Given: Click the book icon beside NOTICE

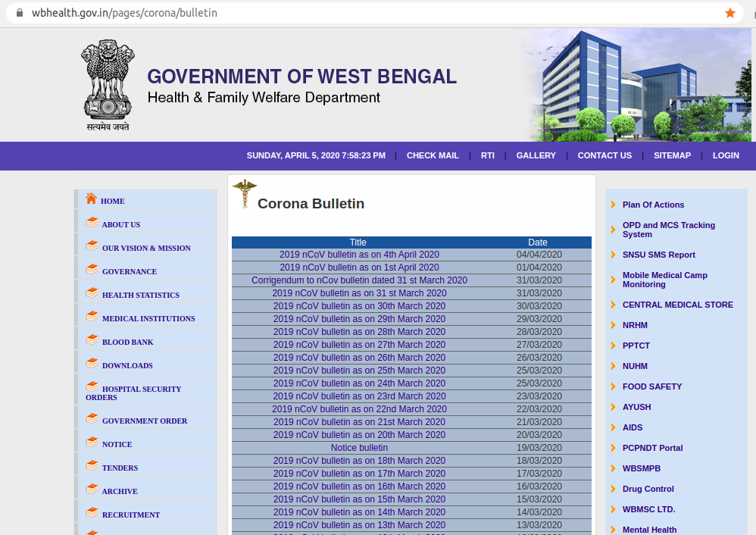Looking at the screenshot, I should point(92,442).
